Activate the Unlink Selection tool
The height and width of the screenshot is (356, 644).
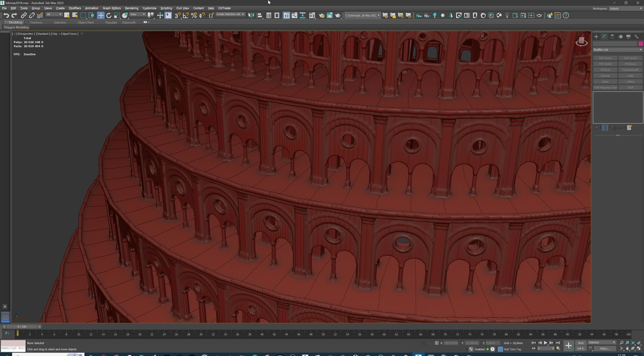(x=32, y=15)
